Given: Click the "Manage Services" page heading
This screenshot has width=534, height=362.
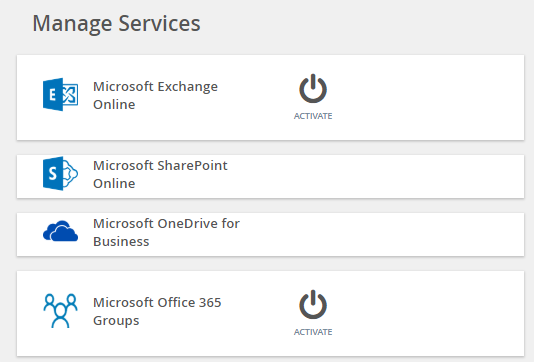Looking at the screenshot, I should pos(116,23).
